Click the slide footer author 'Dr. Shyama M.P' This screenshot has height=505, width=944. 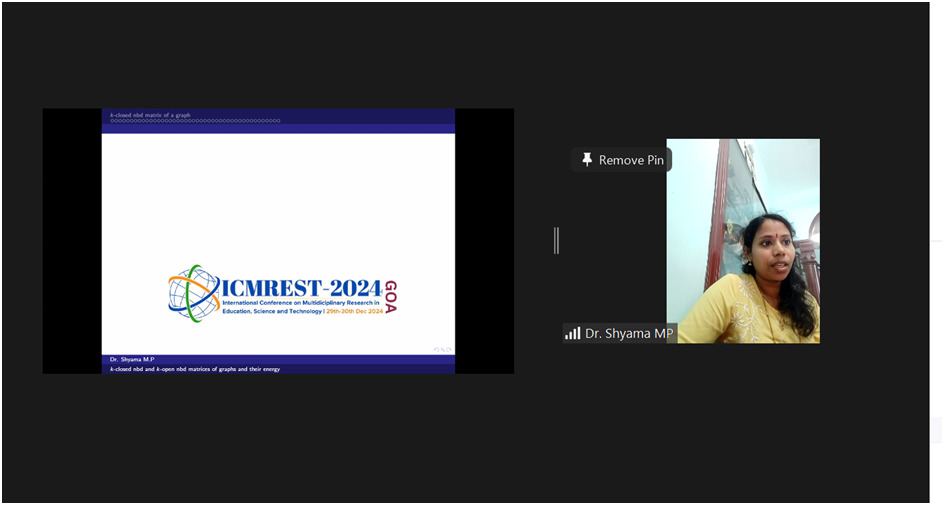click(132, 359)
